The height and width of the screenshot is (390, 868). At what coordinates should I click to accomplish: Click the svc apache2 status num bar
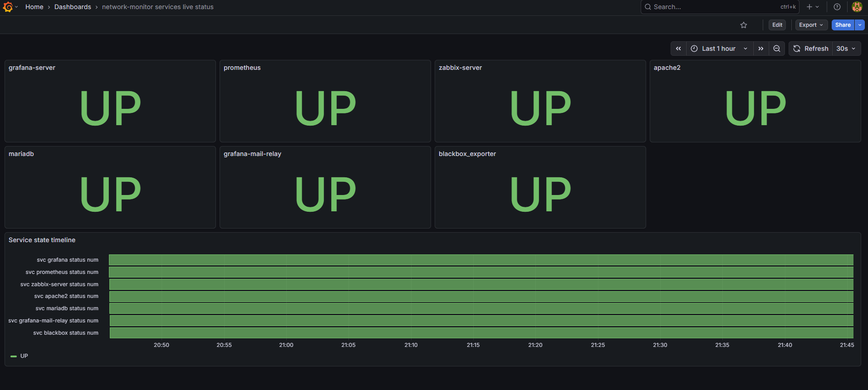[x=481, y=297]
